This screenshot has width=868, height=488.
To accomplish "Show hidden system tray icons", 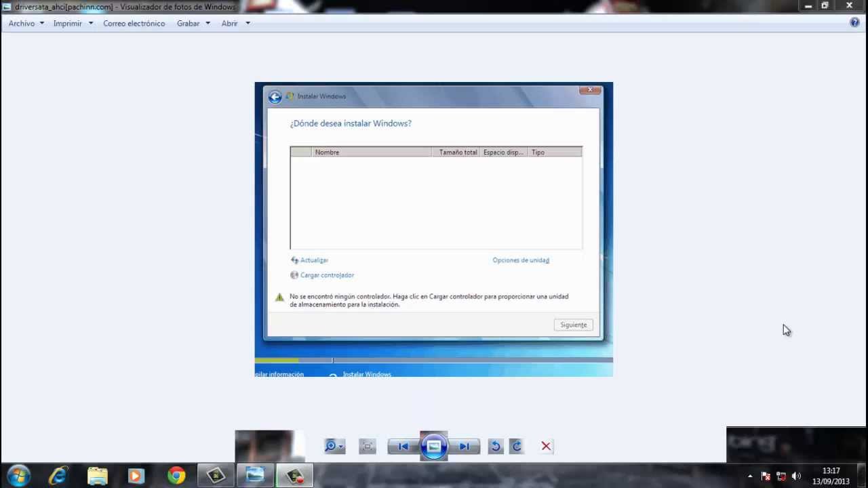I will [x=750, y=476].
